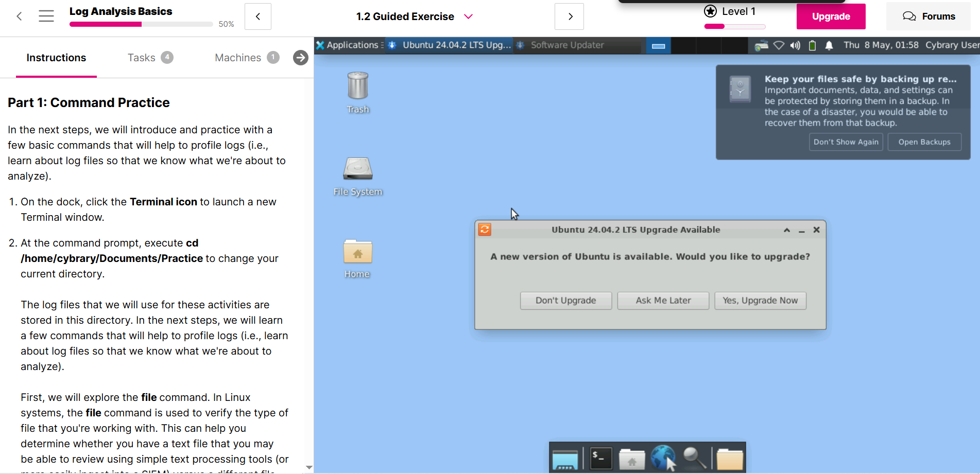Click the volume speaker icon in panel
Image resolution: width=980 pixels, height=474 pixels.
(795, 45)
